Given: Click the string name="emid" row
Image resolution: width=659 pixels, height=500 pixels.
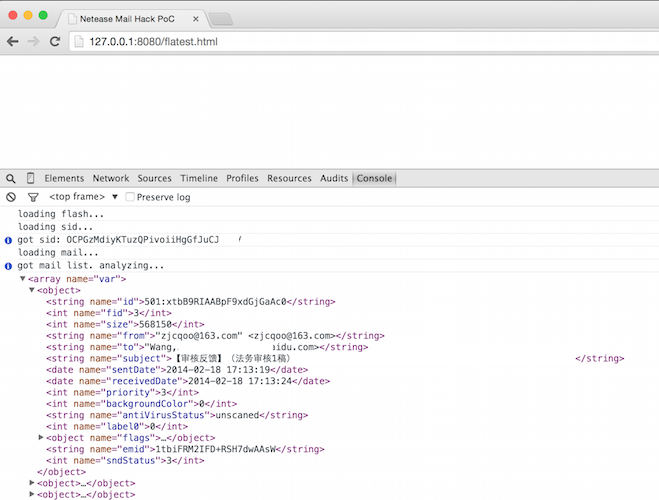Looking at the screenshot, I should pyautogui.click(x=185, y=449).
